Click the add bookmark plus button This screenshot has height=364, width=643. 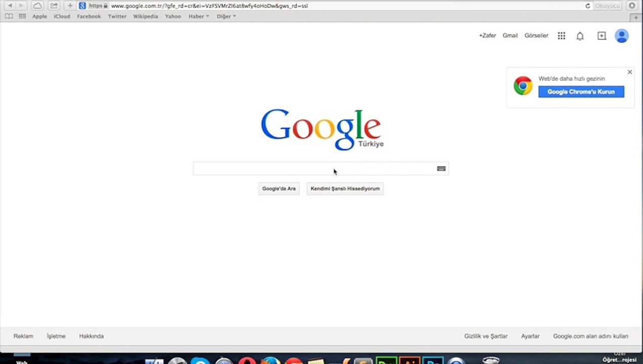(70, 6)
